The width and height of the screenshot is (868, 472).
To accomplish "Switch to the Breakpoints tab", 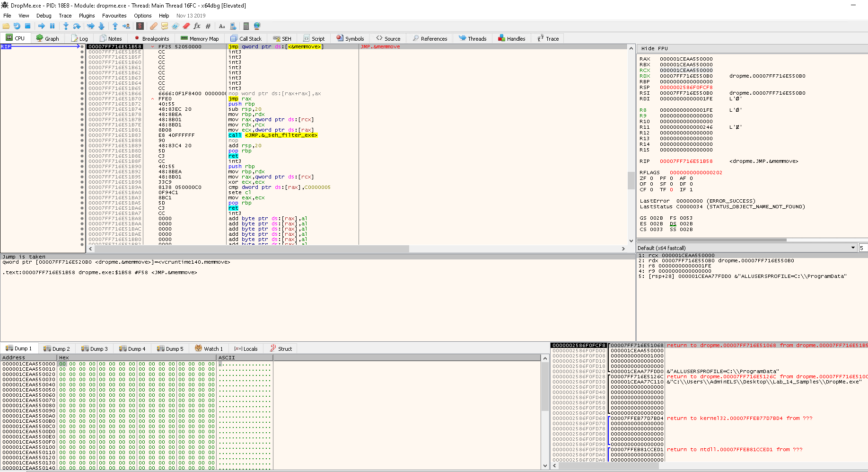I will [151, 39].
